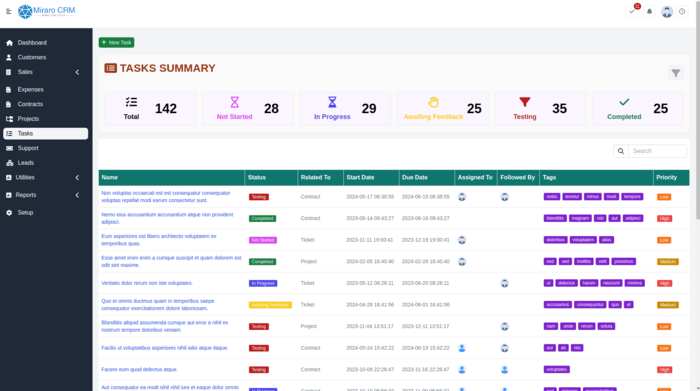
Task: Click the 'blanditiis' tag
Action: [x=555, y=218]
